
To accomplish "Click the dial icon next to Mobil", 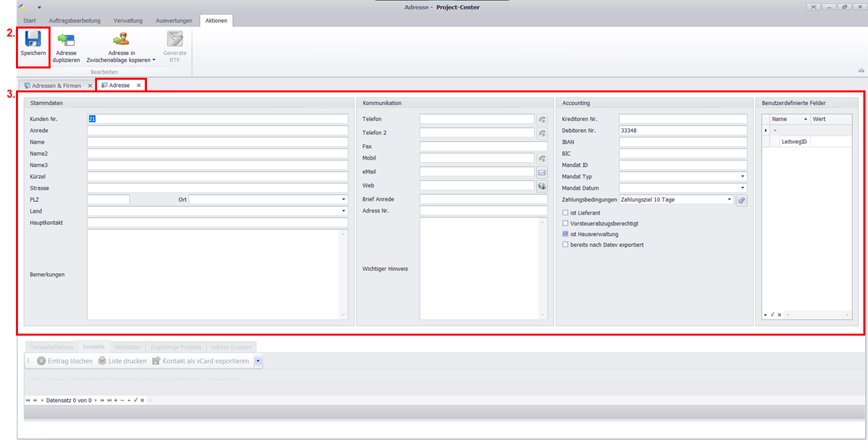I will 542,158.
